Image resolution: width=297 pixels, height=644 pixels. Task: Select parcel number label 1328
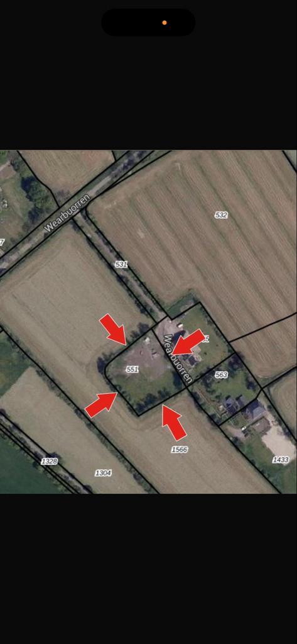(49, 462)
